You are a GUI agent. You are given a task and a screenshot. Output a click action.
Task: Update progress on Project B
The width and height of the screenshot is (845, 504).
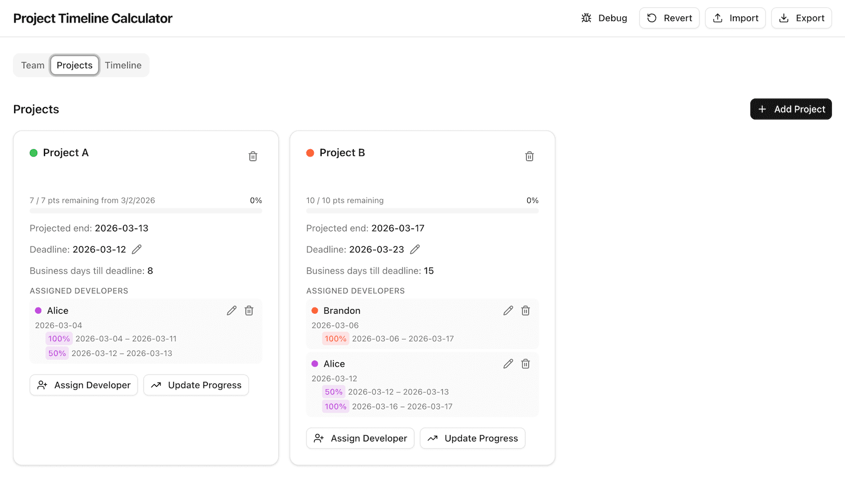tap(472, 438)
